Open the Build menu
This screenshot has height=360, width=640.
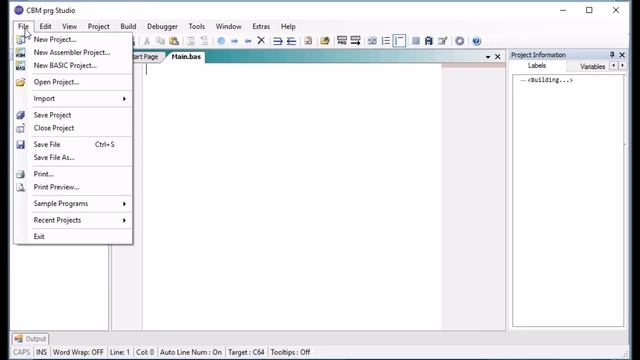click(x=128, y=27)
